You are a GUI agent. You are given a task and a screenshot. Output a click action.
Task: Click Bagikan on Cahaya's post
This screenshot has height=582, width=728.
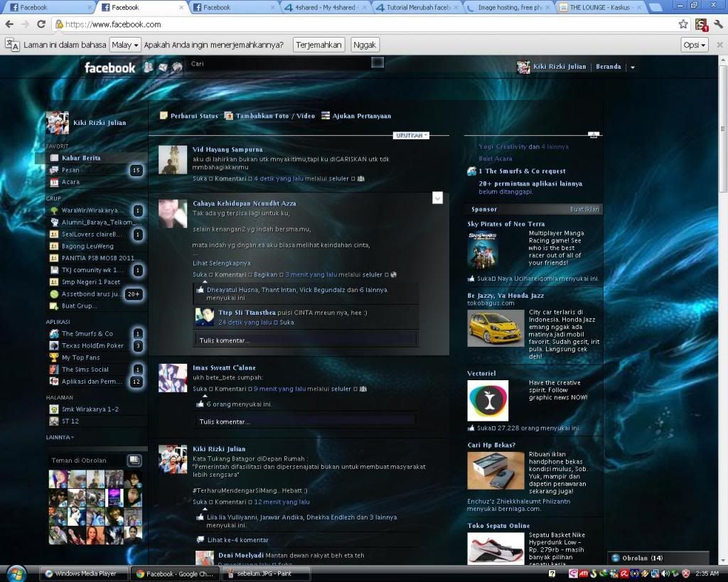[266, 275]
